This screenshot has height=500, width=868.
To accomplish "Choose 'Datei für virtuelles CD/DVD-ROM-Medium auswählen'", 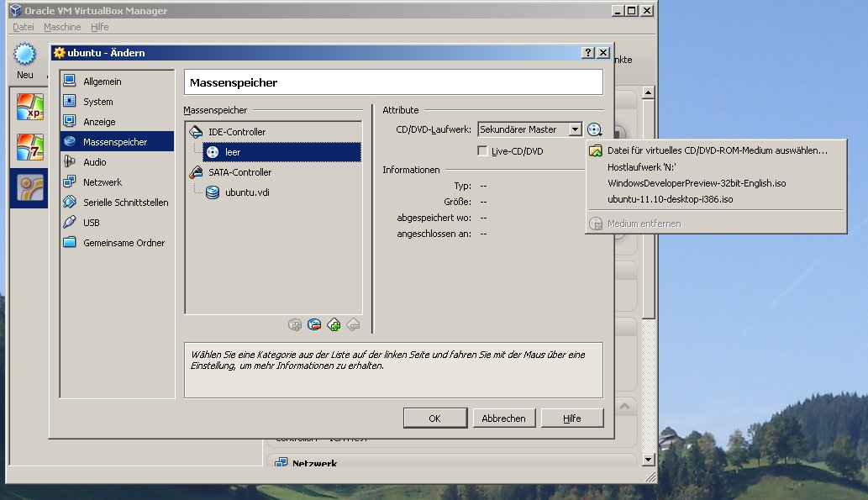I will coord(716,150).
